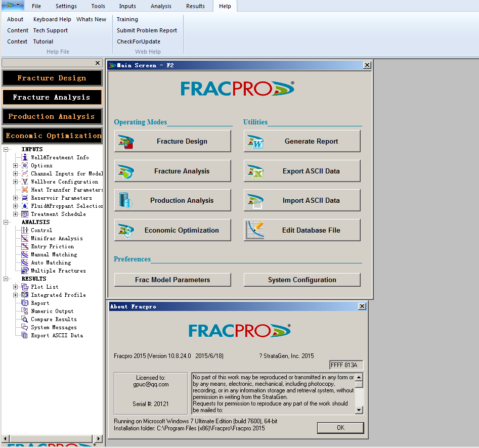Click the Compare Results magnifier icon

(x=25, y=319)
